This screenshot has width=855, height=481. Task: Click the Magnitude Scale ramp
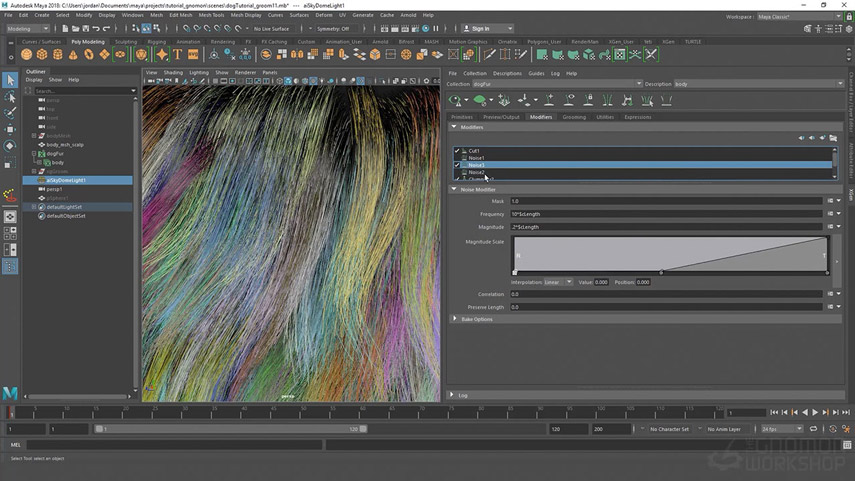[x=671, y=254]
